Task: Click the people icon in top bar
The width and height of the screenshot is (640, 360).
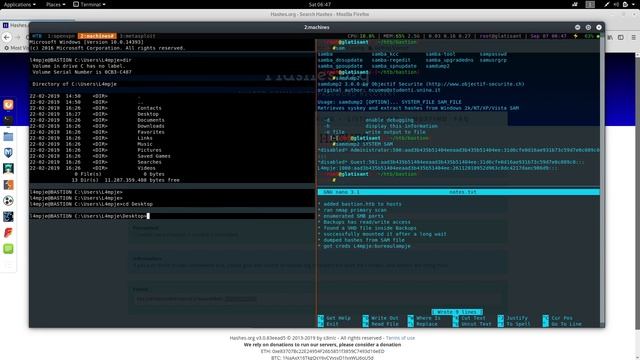Action: (575, 4)
